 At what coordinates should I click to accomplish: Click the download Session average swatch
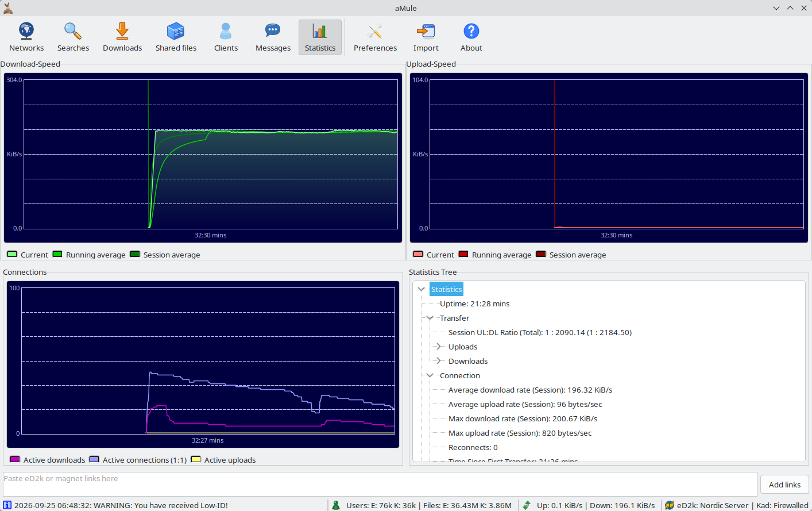[135, 254]
